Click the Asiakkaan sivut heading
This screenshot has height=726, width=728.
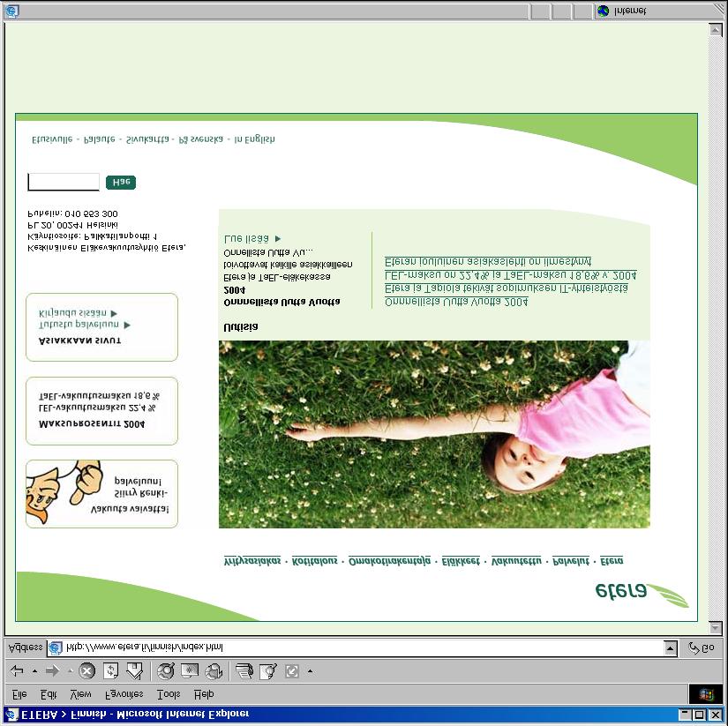click(79, 341)
